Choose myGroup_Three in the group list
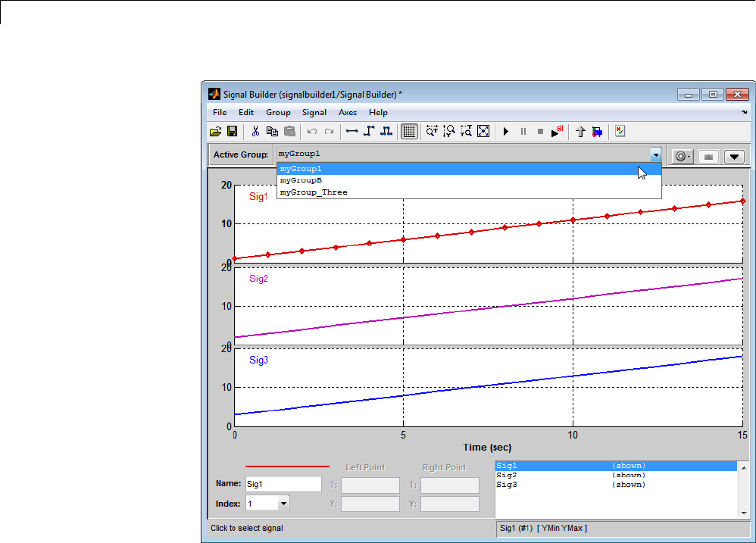Viewport: 756px width, 543px height. coord(314,192)
